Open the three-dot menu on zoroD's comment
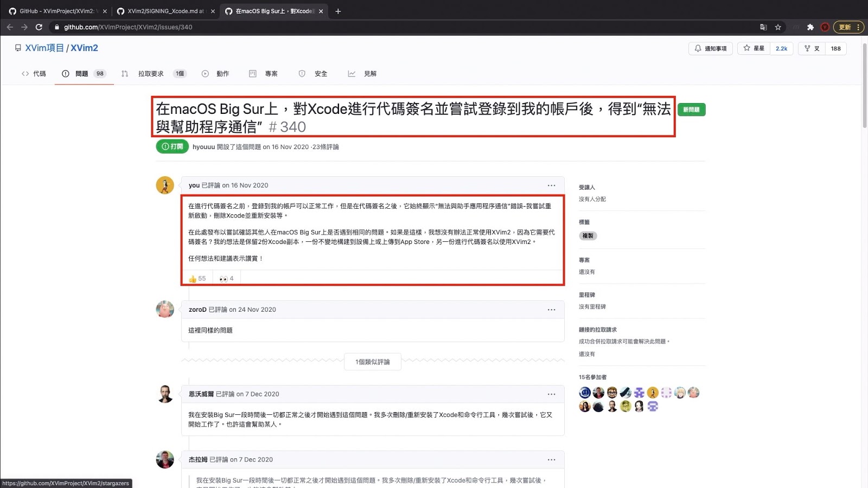 [551, 310]
